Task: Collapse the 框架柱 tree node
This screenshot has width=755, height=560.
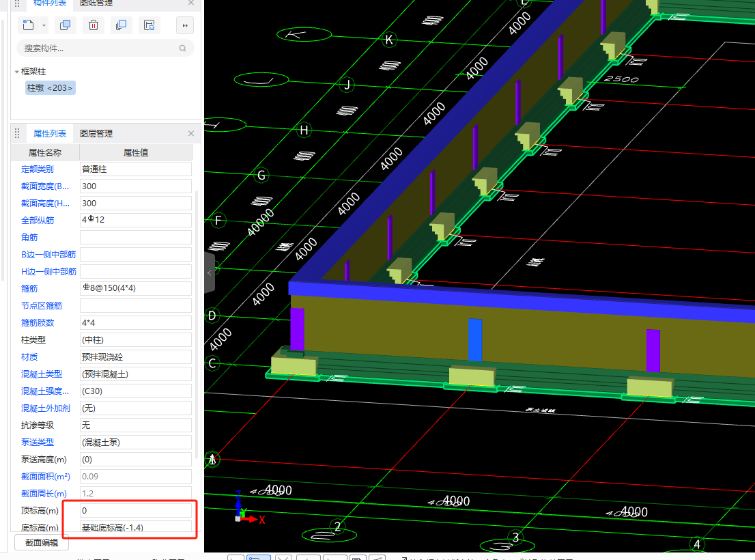Action: 17,72
